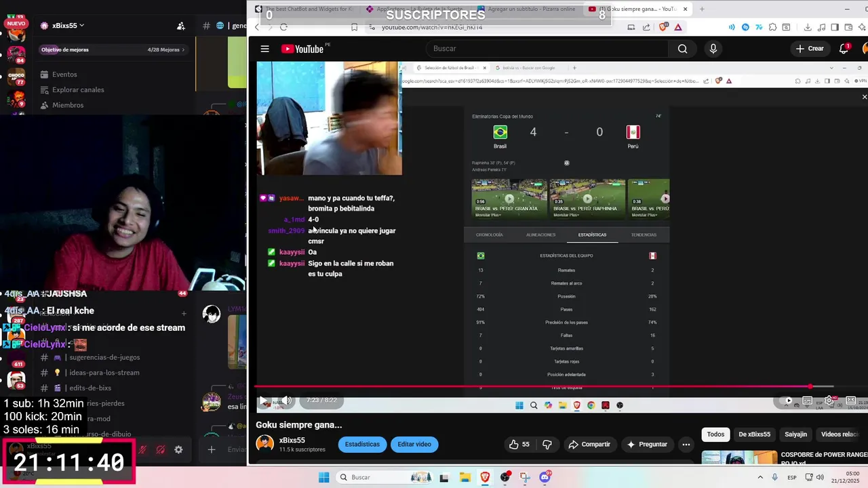Mute the YouTube video volume
Screen dimensions: 868x488
pos(287,401)
